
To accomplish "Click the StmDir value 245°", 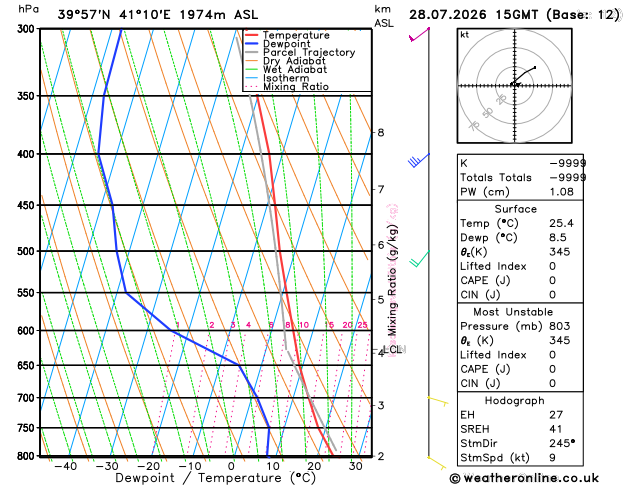I will (x=562, y=443).
